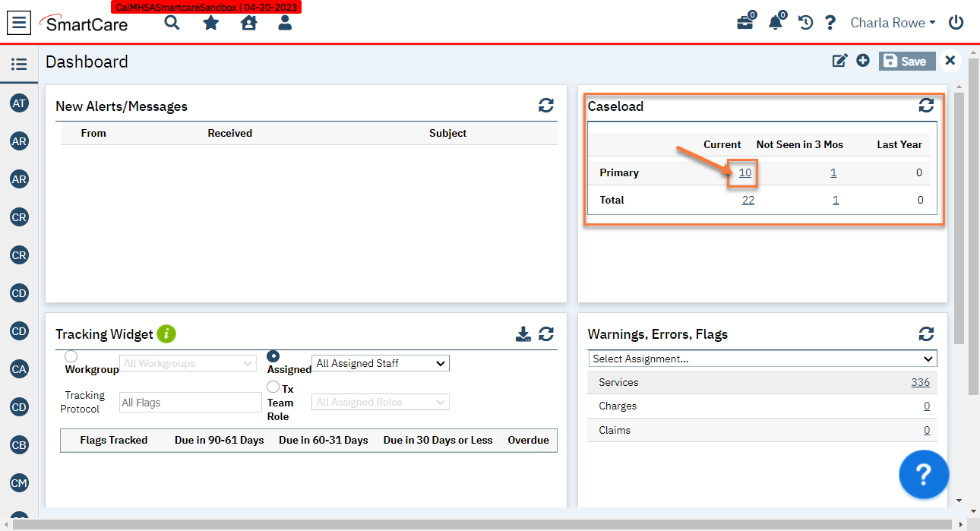
Task: Expand the Charla Rowe user menu
Action: [x=893, y=23]
